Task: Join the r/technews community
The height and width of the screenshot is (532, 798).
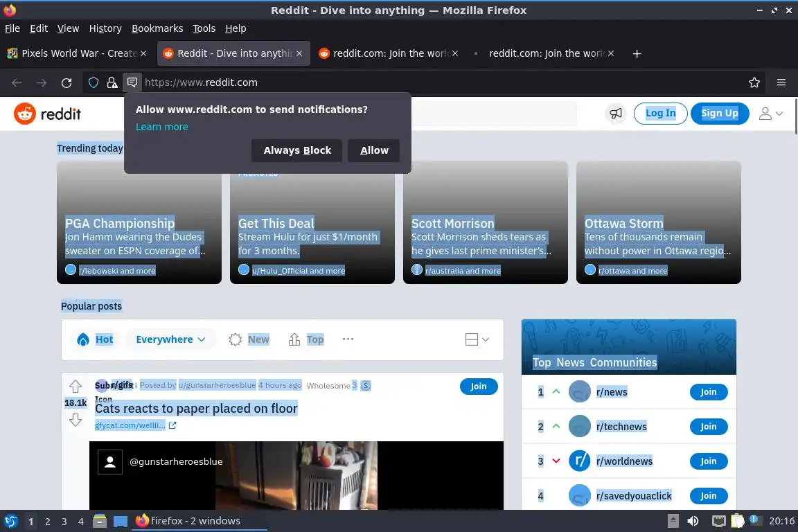Action: [x=709, y=427]
